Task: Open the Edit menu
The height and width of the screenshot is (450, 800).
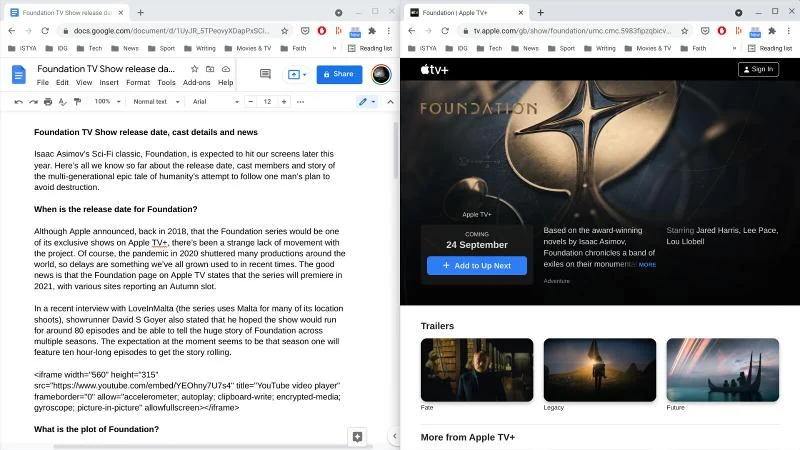Action: click(62, 82)
